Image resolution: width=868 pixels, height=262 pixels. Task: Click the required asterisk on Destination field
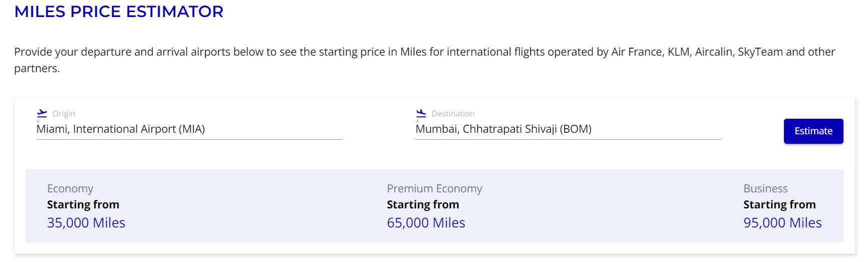click(x=417, y=122)
